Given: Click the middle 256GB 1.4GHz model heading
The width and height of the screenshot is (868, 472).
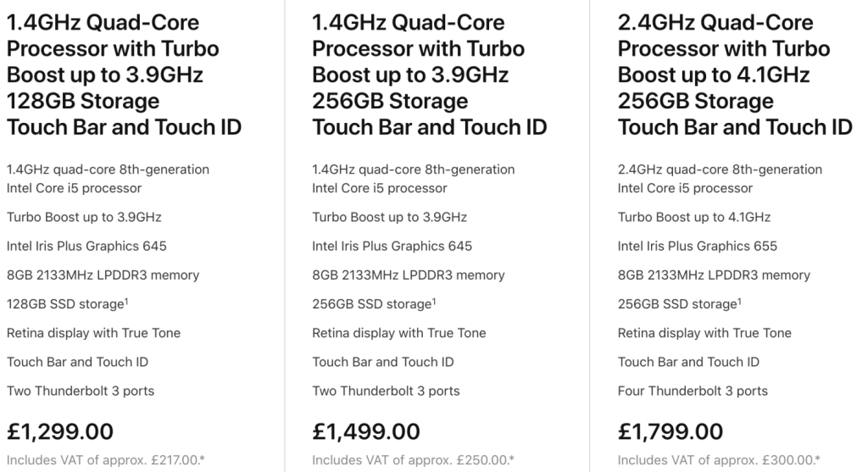Looking at the screenshot, I should pyautogui.click(x=429, y=75).
